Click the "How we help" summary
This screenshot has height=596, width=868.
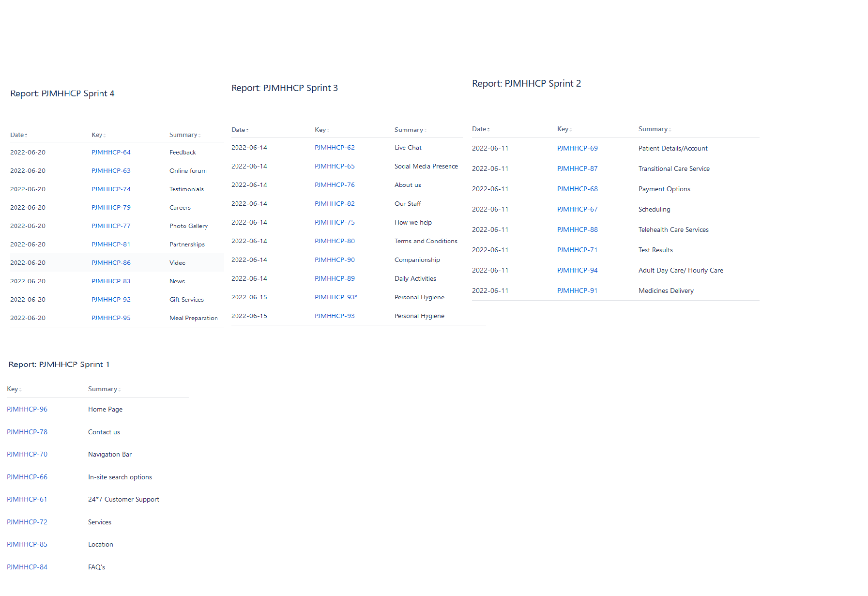413,223
